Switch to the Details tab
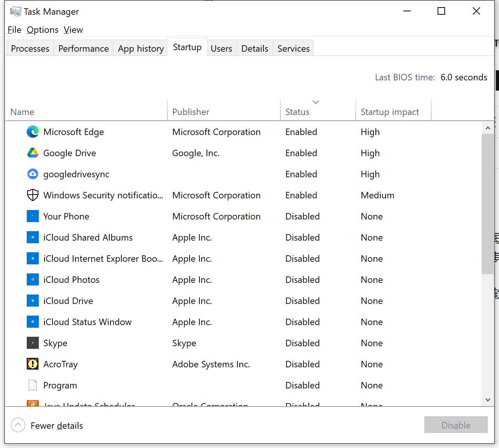499x448 pixels. pyautogui.click(x=255, y=48)
